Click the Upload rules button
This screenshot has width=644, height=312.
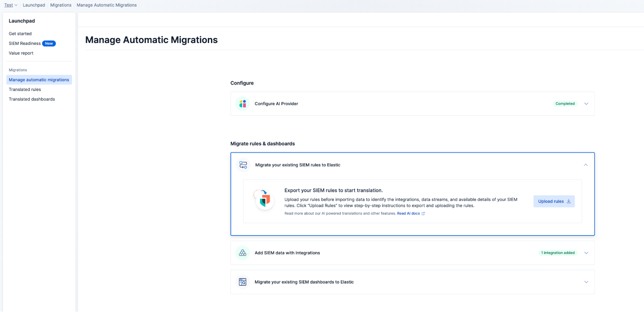554,201
